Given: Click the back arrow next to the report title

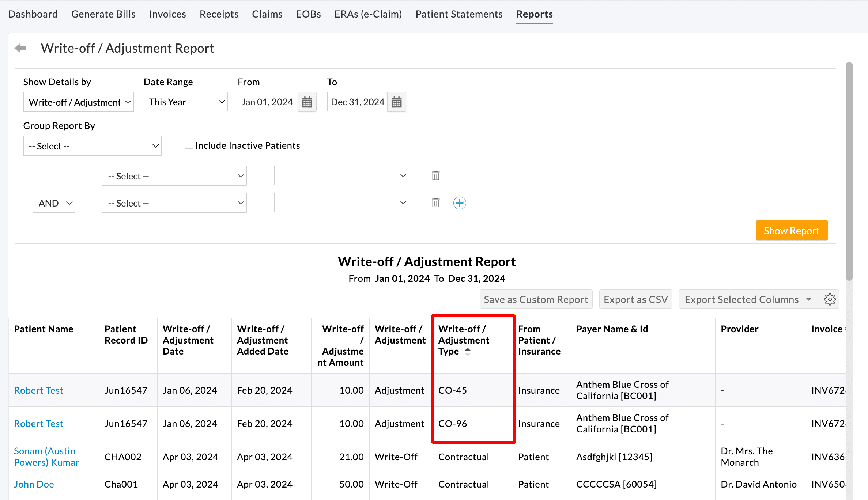Looking at the screenshot, I should coord(20,48).
